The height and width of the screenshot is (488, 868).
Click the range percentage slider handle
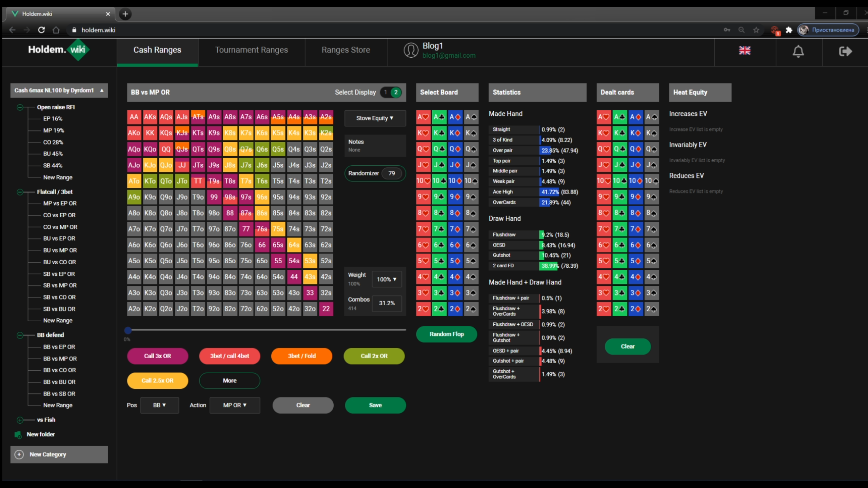128,330
